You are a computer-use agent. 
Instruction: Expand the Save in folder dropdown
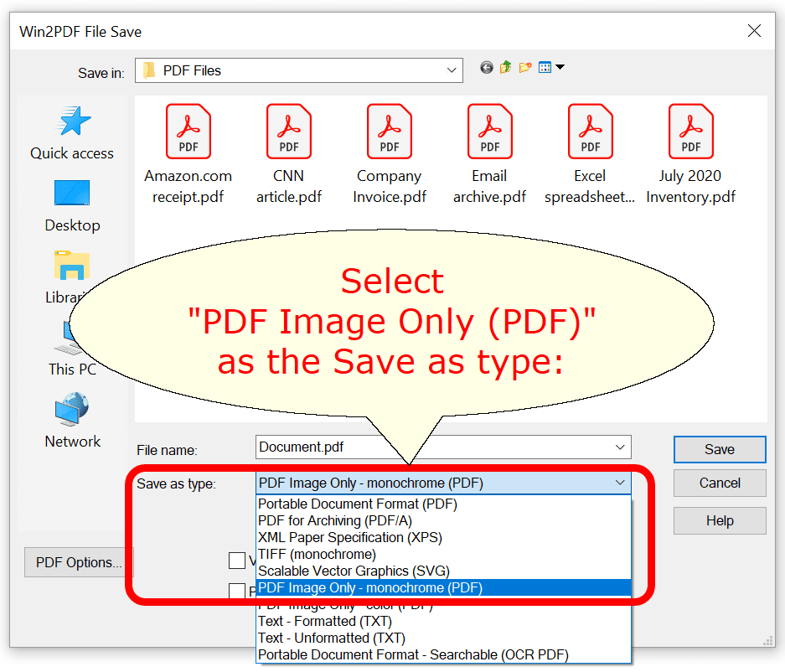click(452, 70)
